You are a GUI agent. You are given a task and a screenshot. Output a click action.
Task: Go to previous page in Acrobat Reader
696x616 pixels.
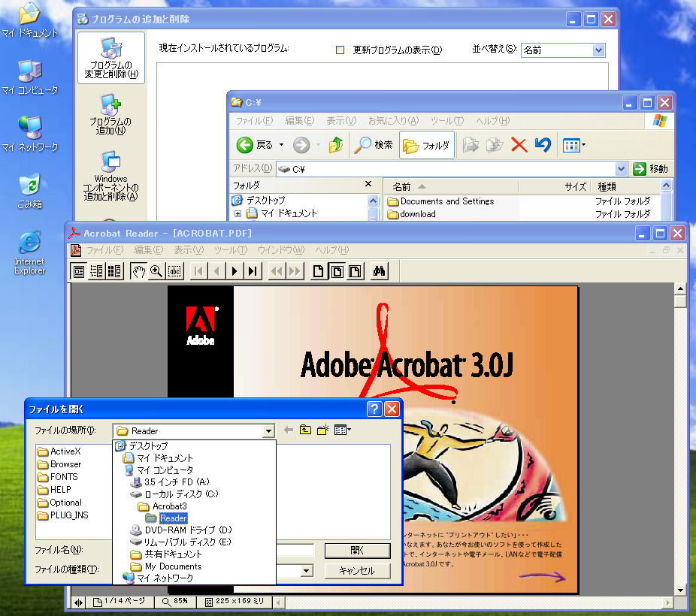(x=216, y=271)
